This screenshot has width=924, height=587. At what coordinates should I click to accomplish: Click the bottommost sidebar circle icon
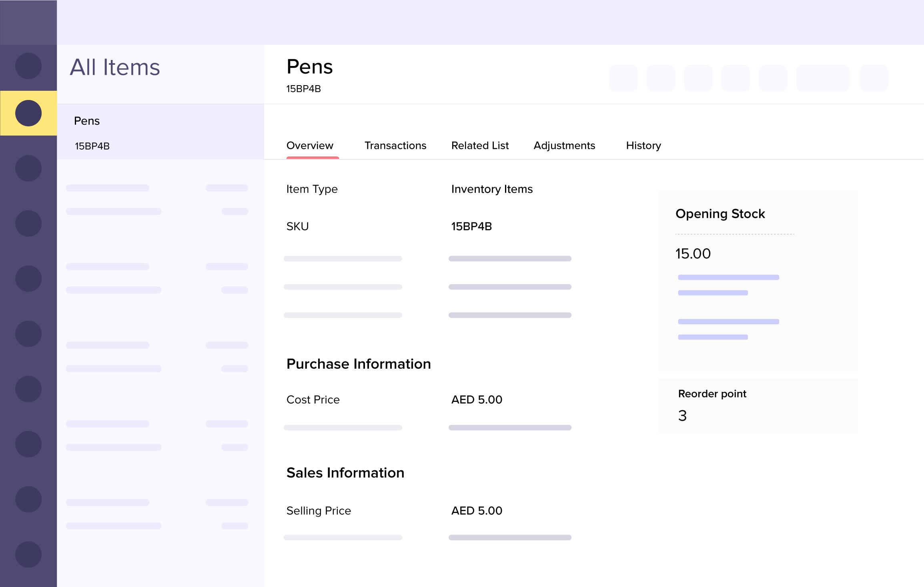click(28, 554)
